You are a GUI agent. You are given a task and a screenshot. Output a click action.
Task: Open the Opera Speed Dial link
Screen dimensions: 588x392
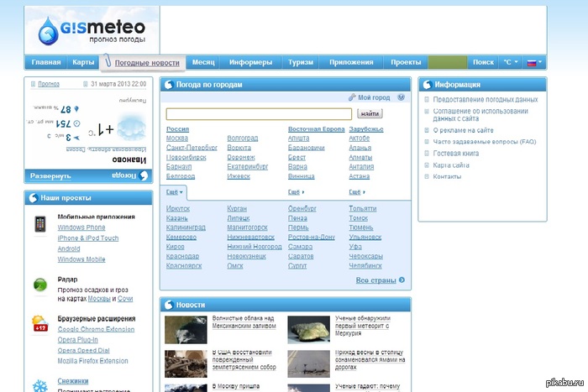(x=84, y=350)
